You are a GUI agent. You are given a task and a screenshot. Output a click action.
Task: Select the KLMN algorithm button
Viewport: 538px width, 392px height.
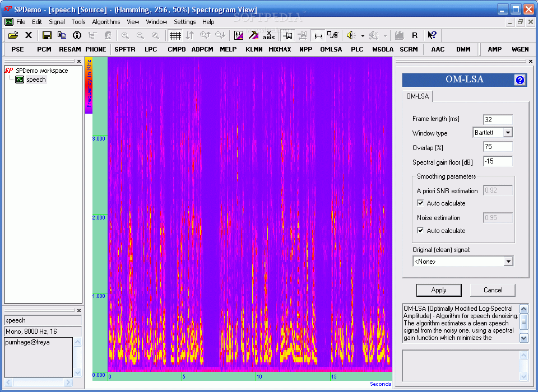(x=254, y=49)
